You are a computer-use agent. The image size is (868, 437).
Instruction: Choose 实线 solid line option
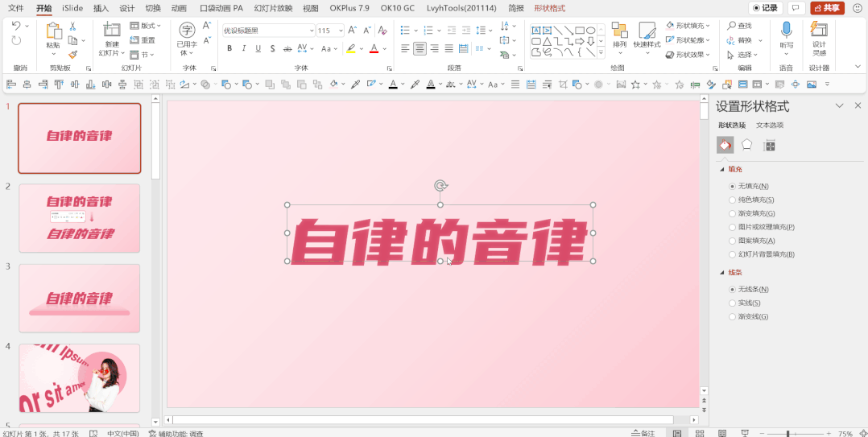coord(733,303)
